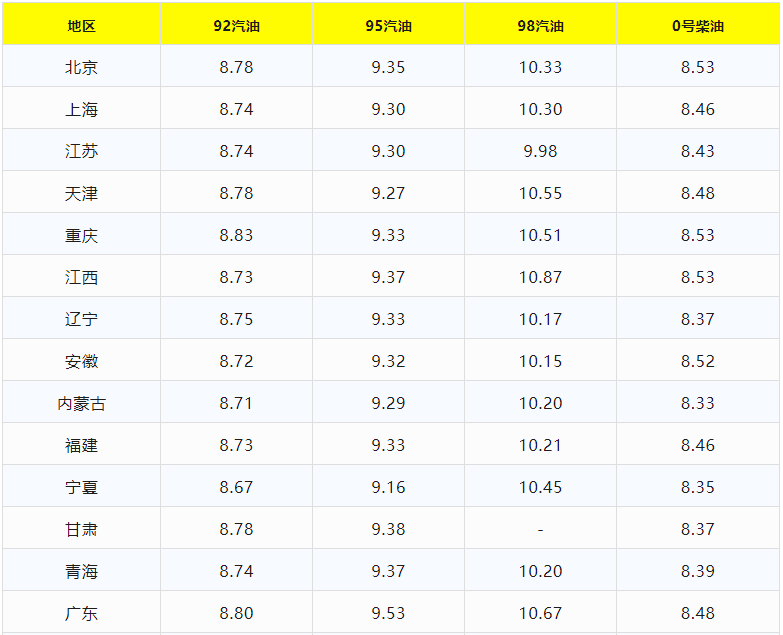Click 北京's 95汽油 price 9.35
Screen dimensions: 783x635
[x=389, y=67]
